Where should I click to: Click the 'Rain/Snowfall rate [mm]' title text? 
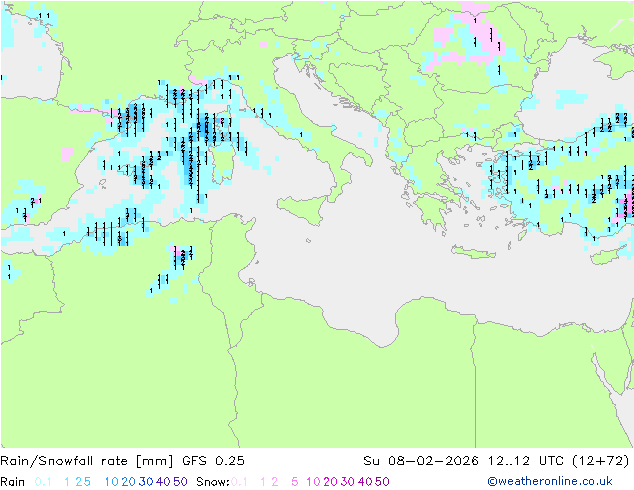87,461
